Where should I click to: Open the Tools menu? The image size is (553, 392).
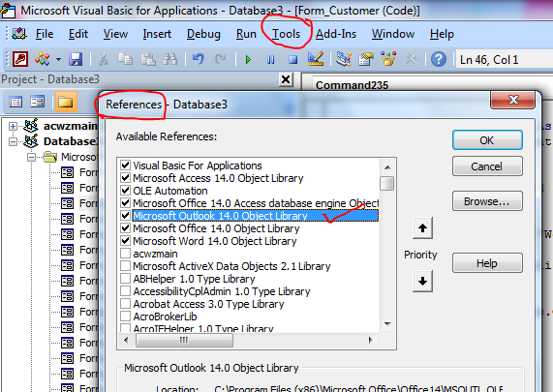click(286, 34)
